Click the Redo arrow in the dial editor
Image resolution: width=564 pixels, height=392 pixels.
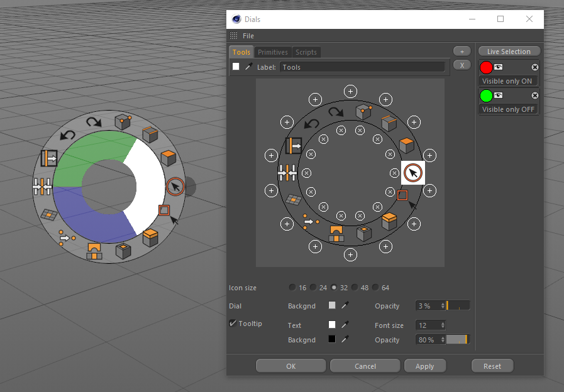pos(336,111)
